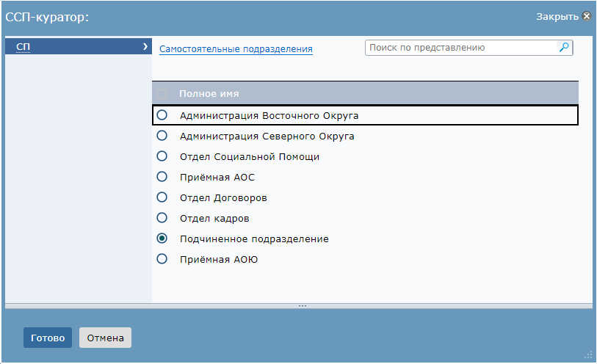Choose the Отдел Договоров radio
This screenshot has width=597, height=364.
click(x=162, y=197)
